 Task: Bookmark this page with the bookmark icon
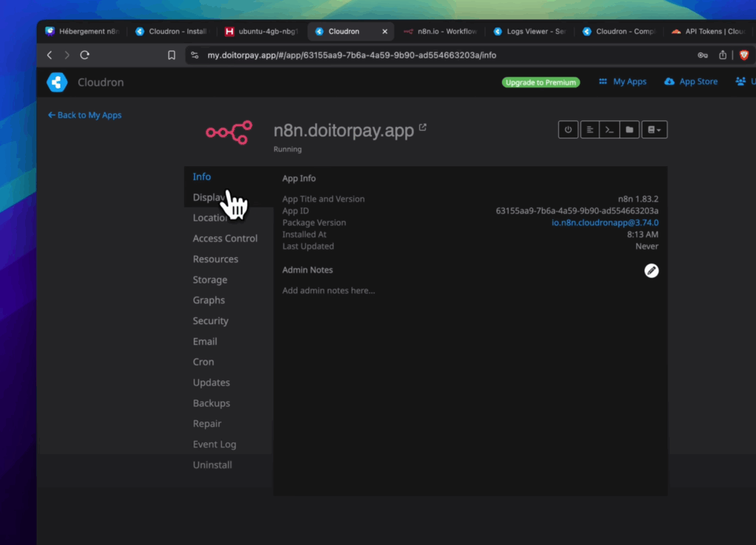click(171, 55)
